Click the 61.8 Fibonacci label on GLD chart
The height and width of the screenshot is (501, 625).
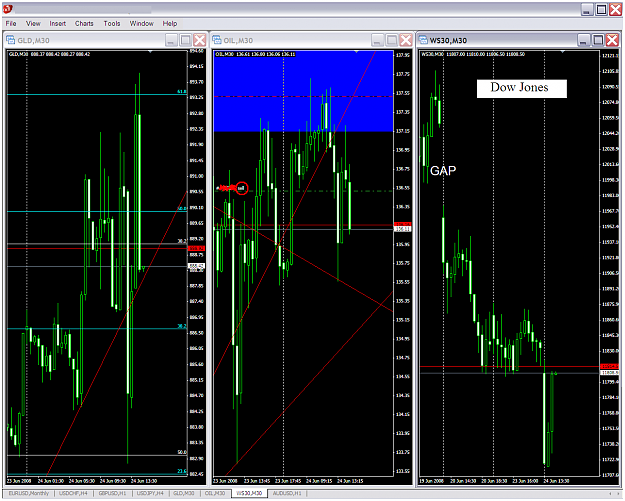(182, 92)
